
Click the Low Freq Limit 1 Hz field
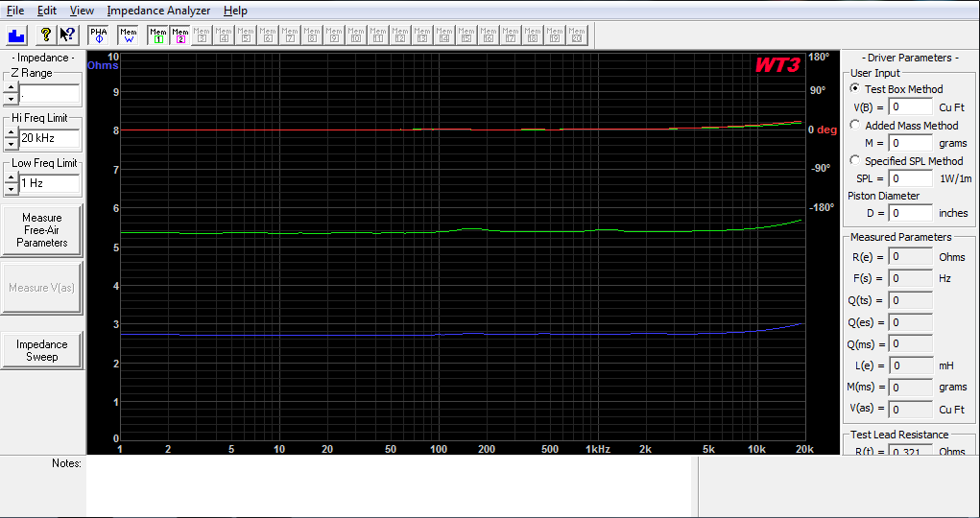coord(50,184)
